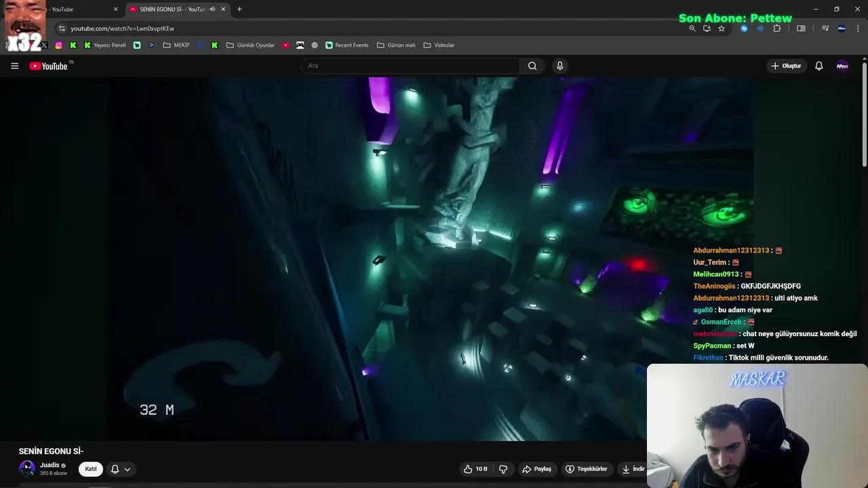Open Juadis channel avatar
Image resolution: width=868 pixels, height=488 pixels.
coord(27,468)
